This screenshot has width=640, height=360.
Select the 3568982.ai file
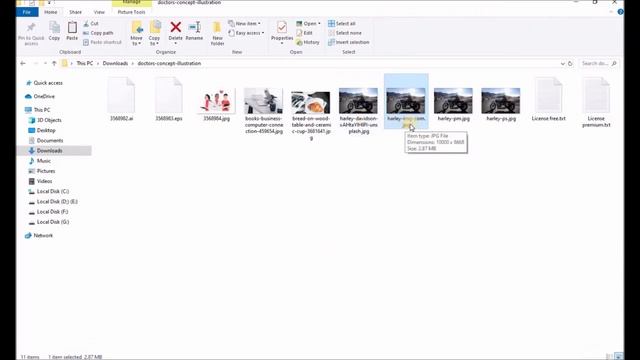pyautogui.click(x=121, y=99)
